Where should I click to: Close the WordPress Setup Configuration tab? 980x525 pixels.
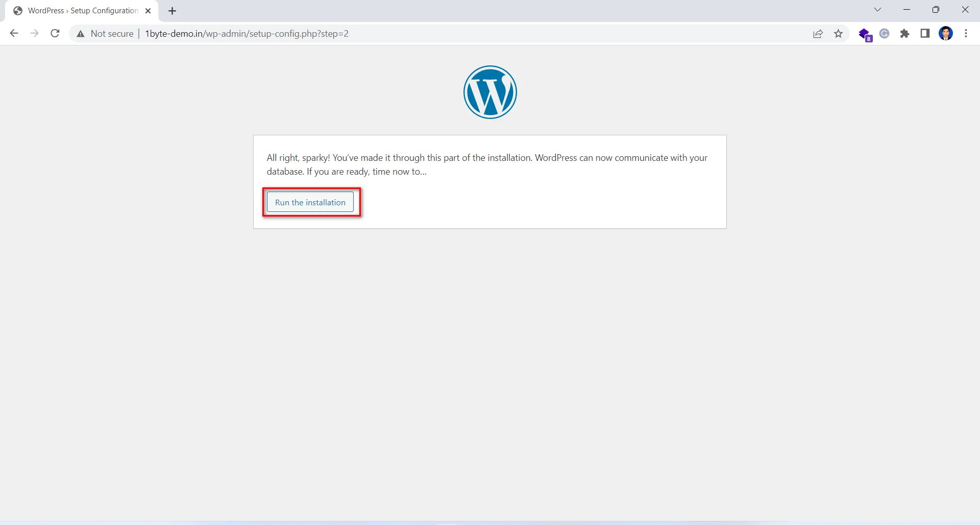pyautogui.click(x=148, y=11)
